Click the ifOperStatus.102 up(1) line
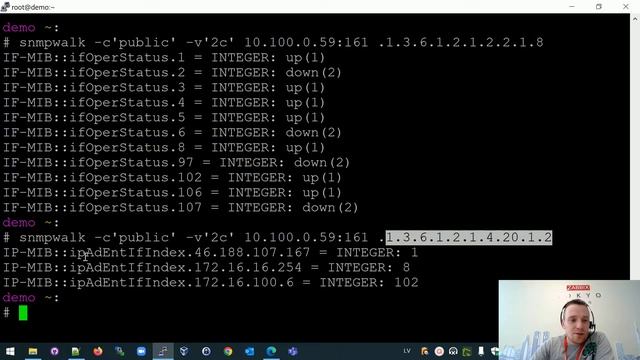The image size is (640, 360). (172, 178)
